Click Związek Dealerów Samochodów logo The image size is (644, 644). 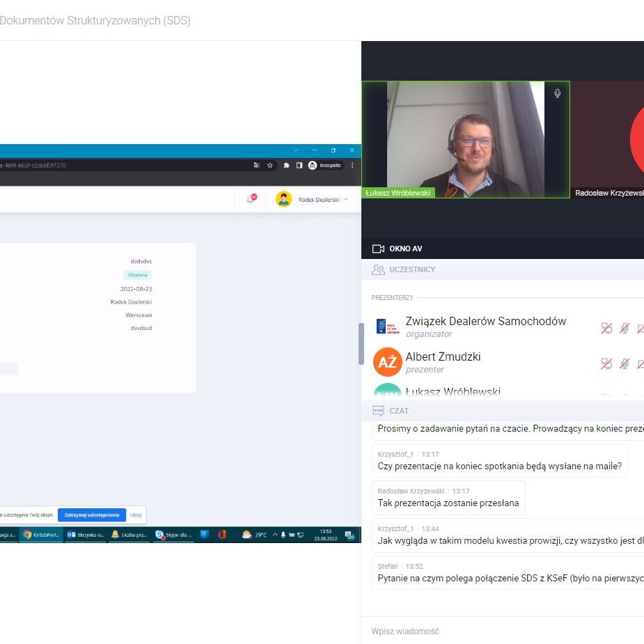click(387, 327)
